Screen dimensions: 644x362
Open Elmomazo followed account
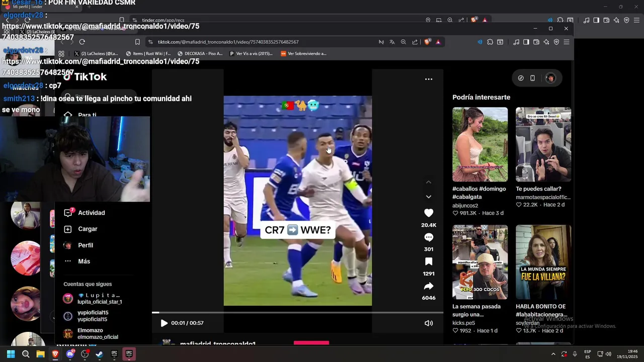(x=91, y=334)
